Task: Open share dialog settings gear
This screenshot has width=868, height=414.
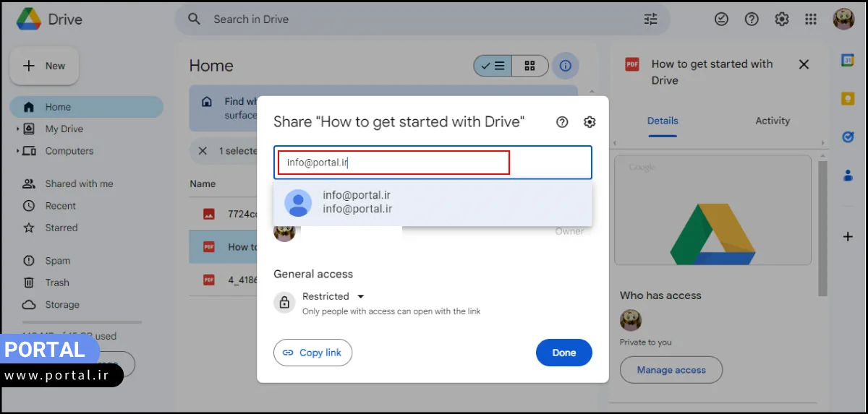Action: pyautogui.click(x=590, y=122)
